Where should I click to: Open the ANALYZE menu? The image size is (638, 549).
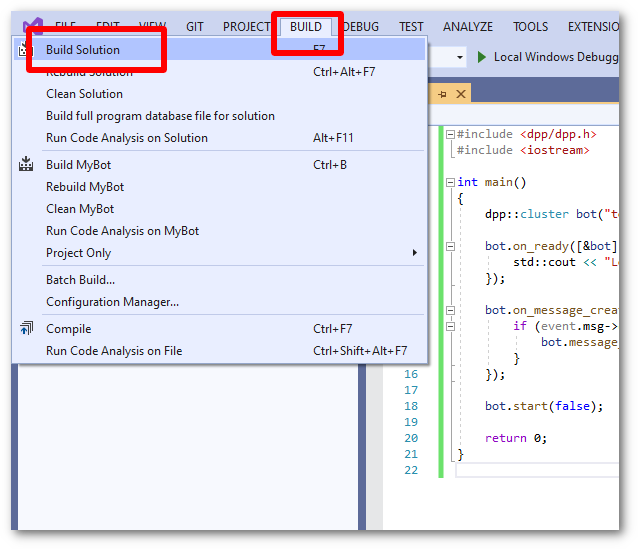tap(468, 27)
